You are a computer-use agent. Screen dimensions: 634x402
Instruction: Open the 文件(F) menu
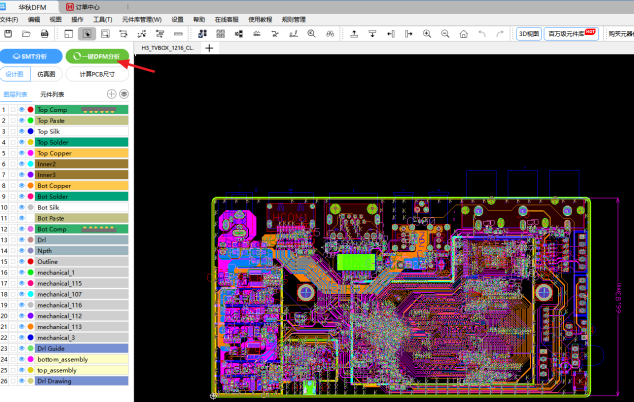9,19
